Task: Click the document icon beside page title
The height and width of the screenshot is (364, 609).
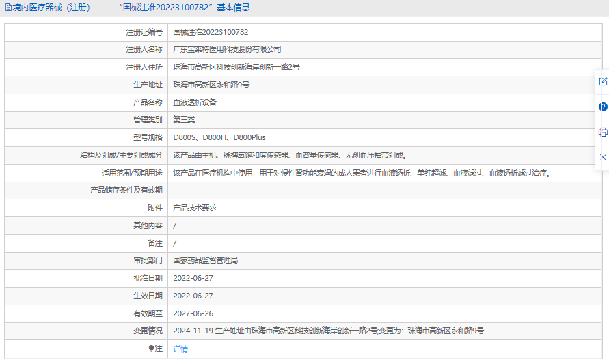Action: coord(8,8)
